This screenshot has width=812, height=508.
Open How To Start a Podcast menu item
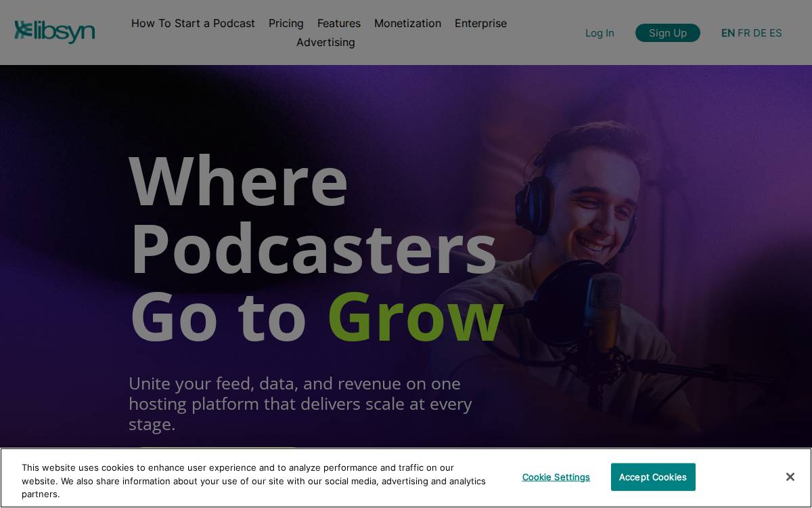(193, 23)
